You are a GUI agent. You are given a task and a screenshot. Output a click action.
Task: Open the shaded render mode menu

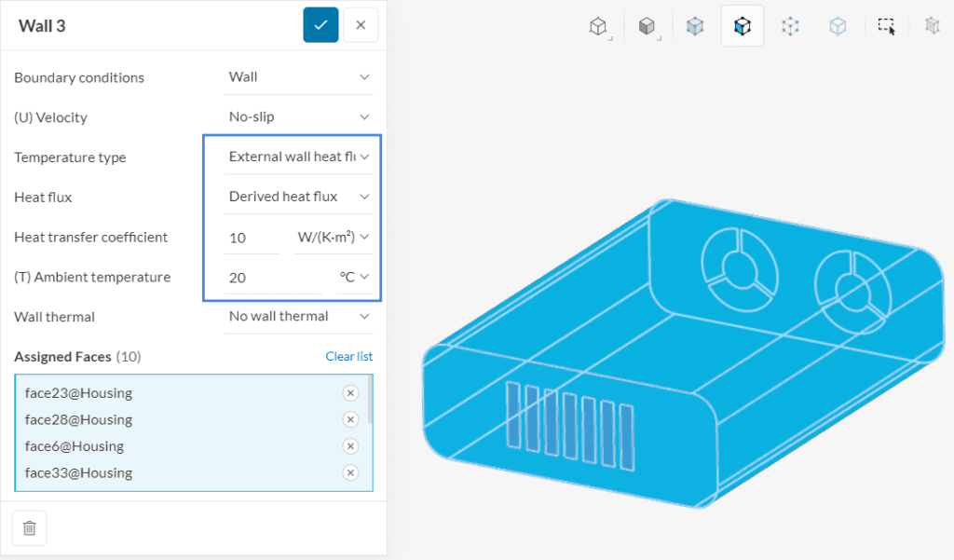point(647,27)
